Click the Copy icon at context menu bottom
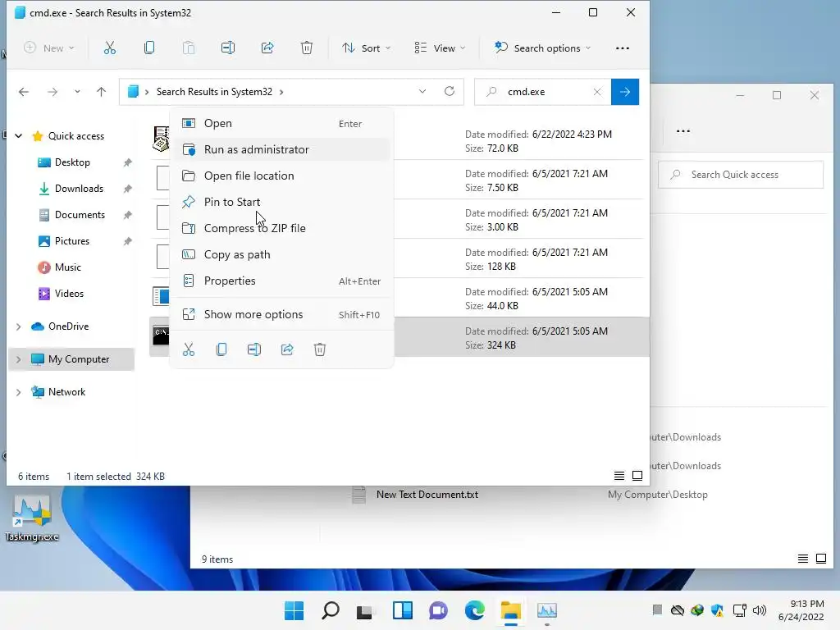840x630 pixels. point(221,349)
